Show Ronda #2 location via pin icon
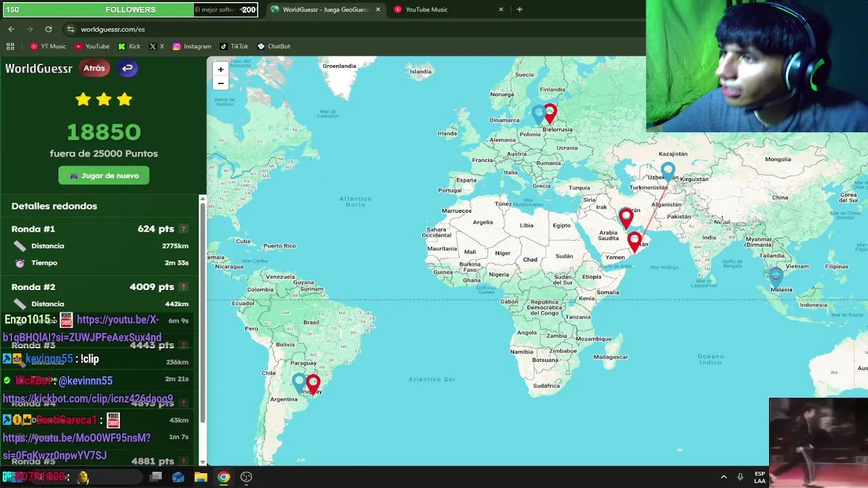The width and height of the screenshot is (868, 488). pos(183,287)
